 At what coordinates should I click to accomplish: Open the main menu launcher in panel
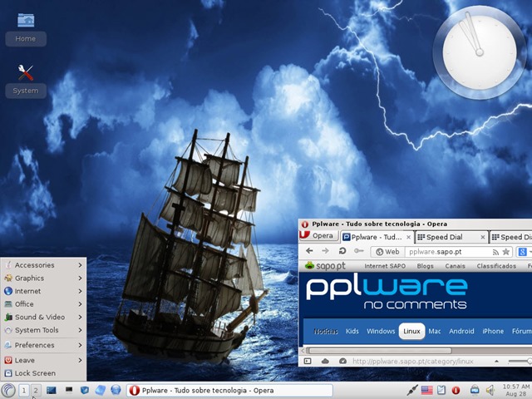click(8, 391)
